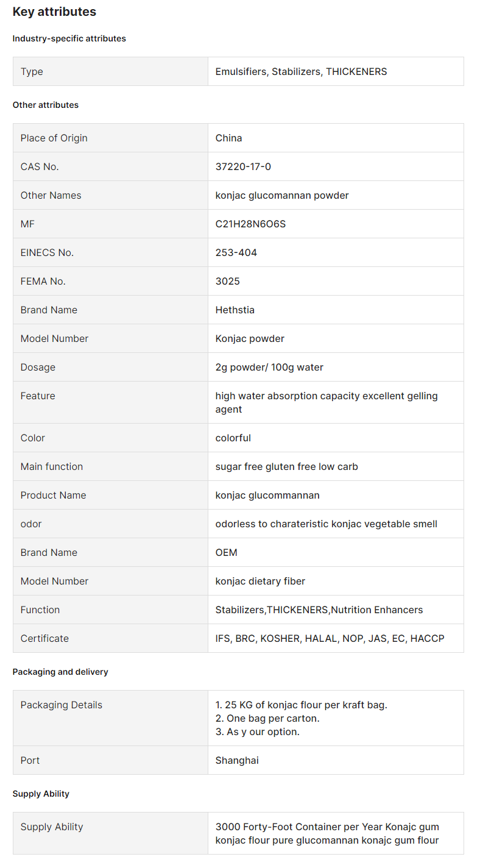Click the Main function value text
480x868 pixels.
pos(287,466)
